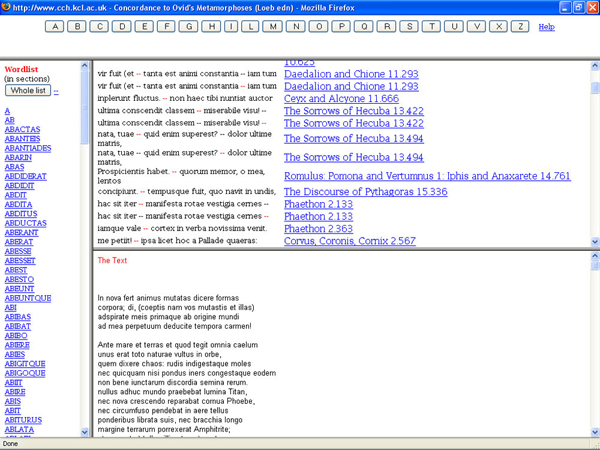The image size is (600, 450).
Task: Open the Phaethon 2.363 reference
Action: click(318, 229)
